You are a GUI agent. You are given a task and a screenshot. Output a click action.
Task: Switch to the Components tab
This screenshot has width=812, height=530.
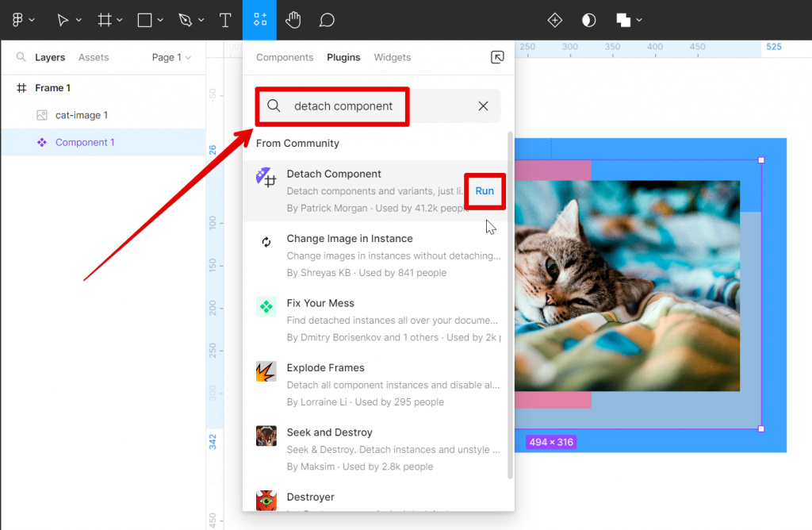pos(284,57)
